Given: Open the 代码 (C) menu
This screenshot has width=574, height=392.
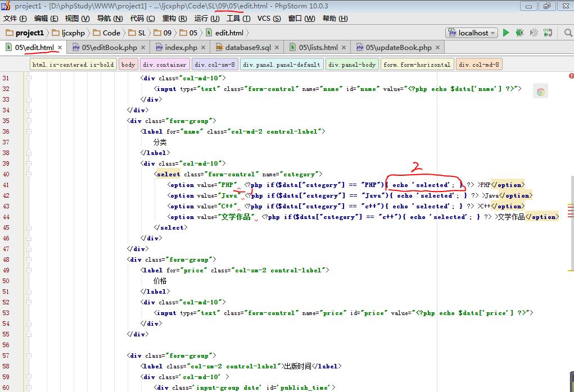Looking at the screenshot, I should coord(142,19).
